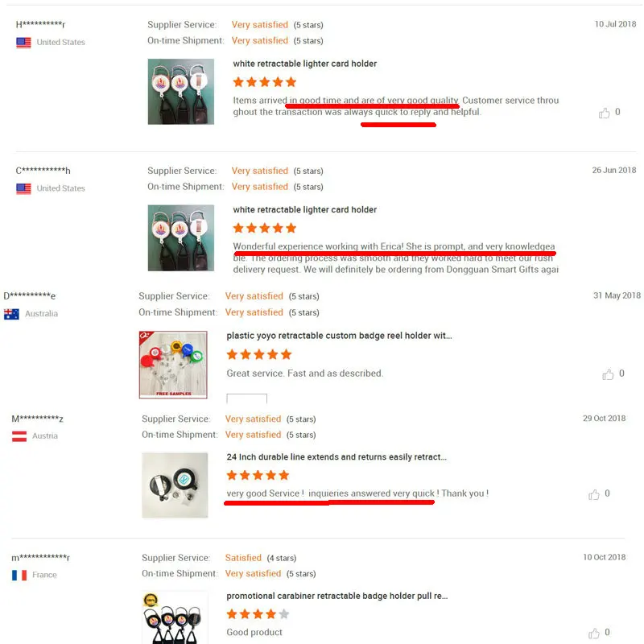Like the H***r review from 10 Jul 2018
The width and height of the screenshot is (644, 644).
tap(605, 113)
